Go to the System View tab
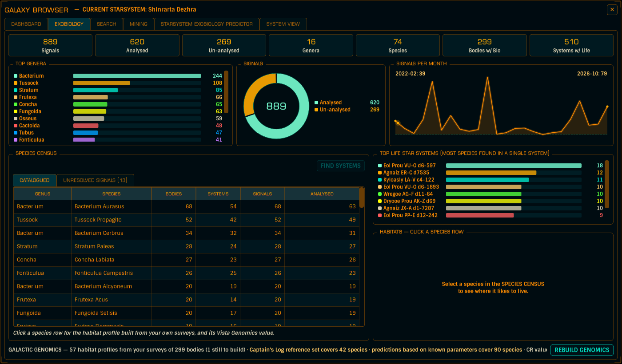 coord(283,24)
